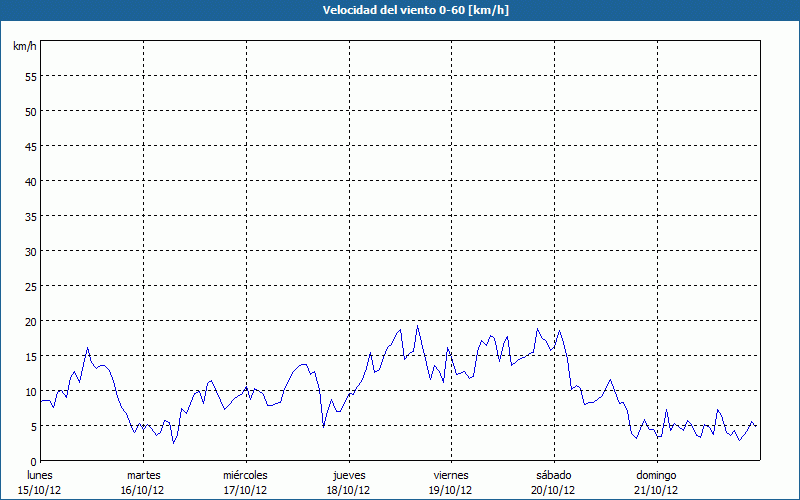Screen dimensions: 800x500
Task: Select the 'martes' day label
Action: [143, 475]
